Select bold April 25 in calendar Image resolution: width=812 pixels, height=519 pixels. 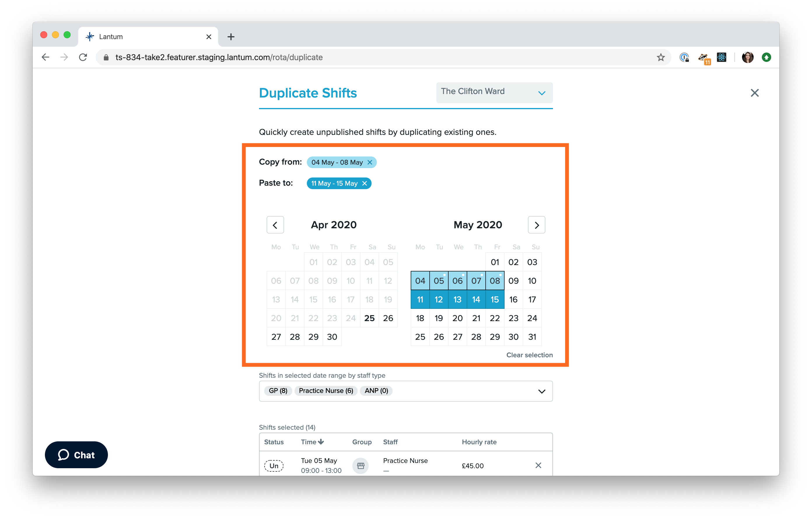tap(370, 318)
